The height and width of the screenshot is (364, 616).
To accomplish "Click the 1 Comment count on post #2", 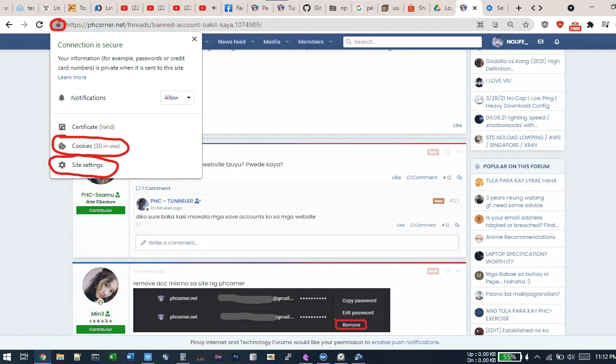I will tap(153, 188).
